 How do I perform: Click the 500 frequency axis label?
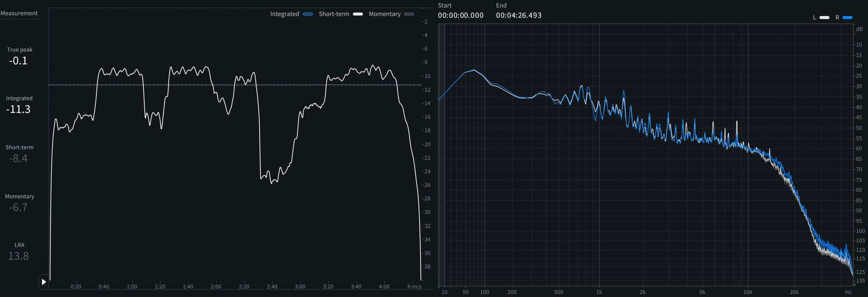558,292
